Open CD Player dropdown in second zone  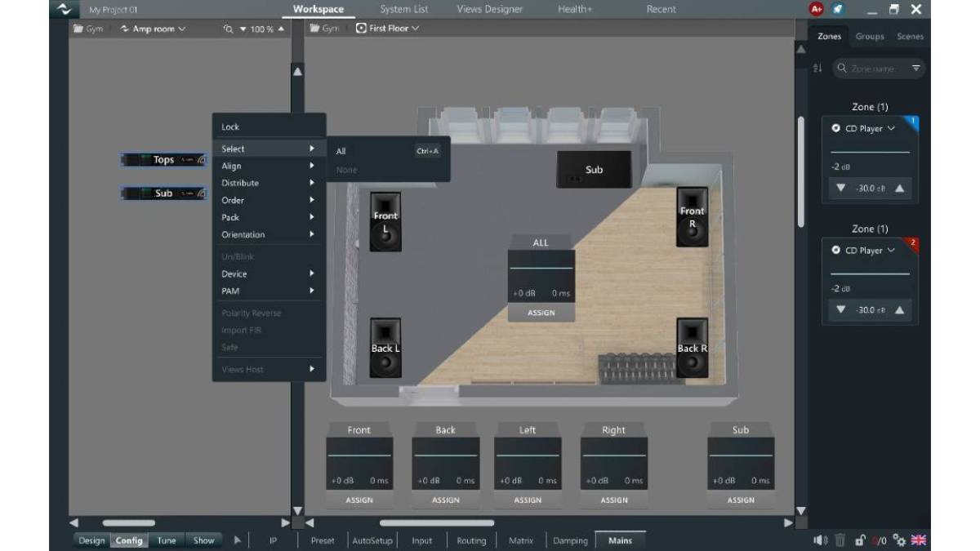[870, 251]
